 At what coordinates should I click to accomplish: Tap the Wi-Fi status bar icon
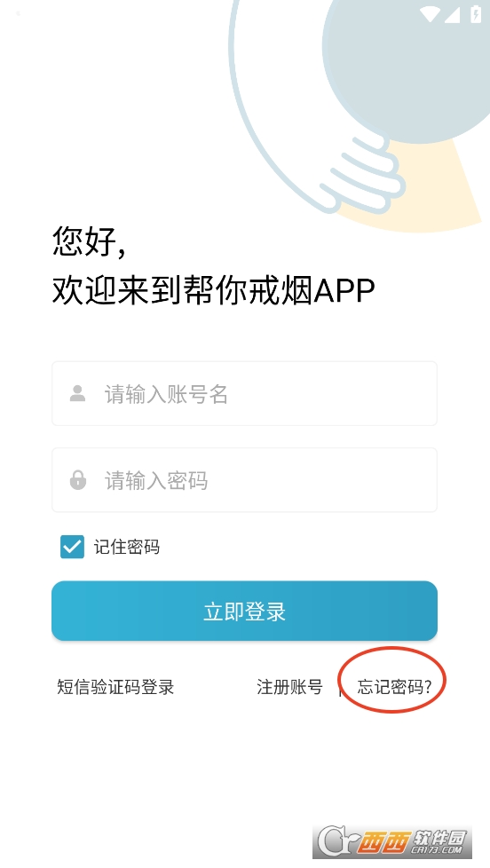click(x=429, y=14)
